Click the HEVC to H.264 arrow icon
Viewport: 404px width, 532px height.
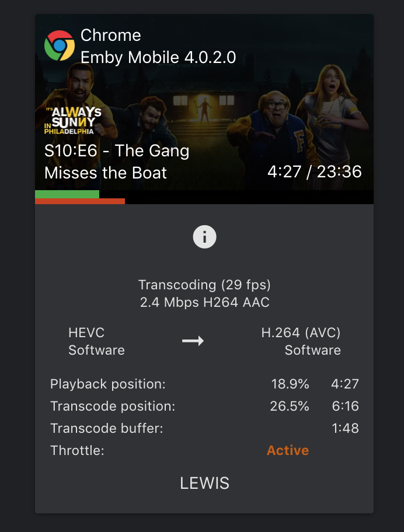(193, 341)
